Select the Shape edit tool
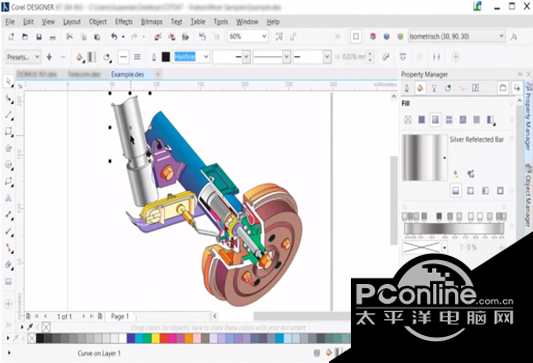The height and width of the screenshot is (363, 533). [x=8, y=99]
